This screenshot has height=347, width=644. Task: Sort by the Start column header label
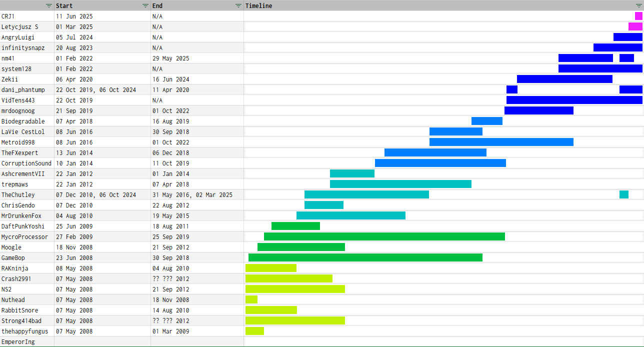tap(64, 6)
